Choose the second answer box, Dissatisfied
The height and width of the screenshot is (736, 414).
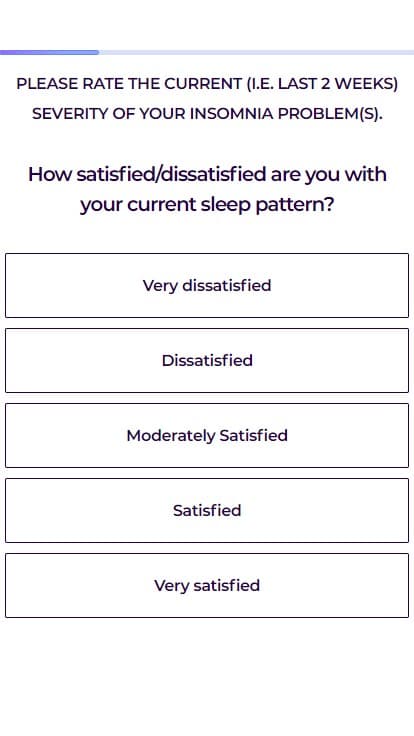click(x=207, y=360)
